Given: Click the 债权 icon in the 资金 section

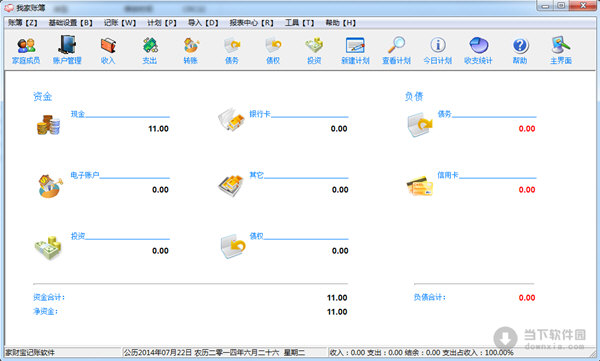Looking at the screenshot, I should click(233, 247).
